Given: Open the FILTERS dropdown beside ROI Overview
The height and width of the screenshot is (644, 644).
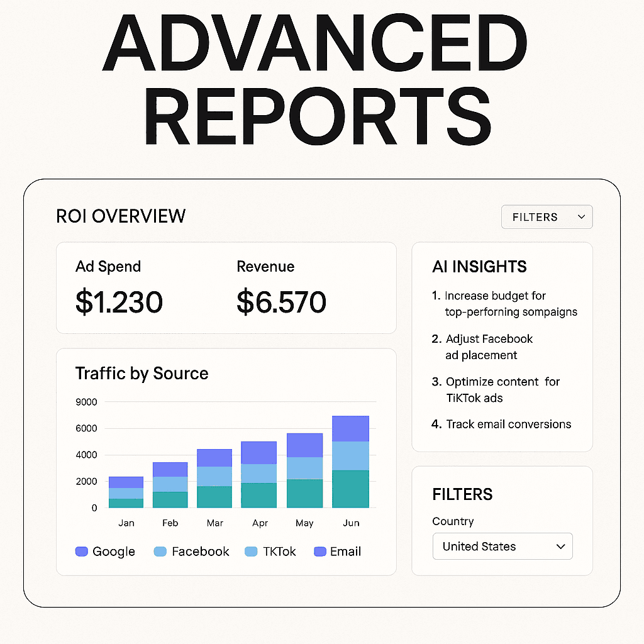Looking at the screenshot, I should 547,217.
